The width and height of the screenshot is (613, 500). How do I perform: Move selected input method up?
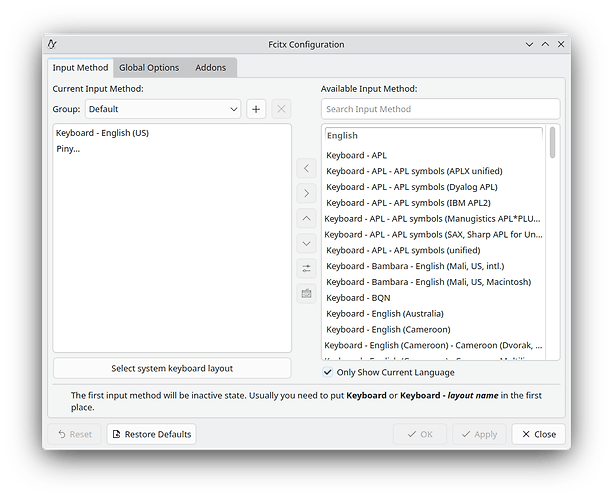306,219
